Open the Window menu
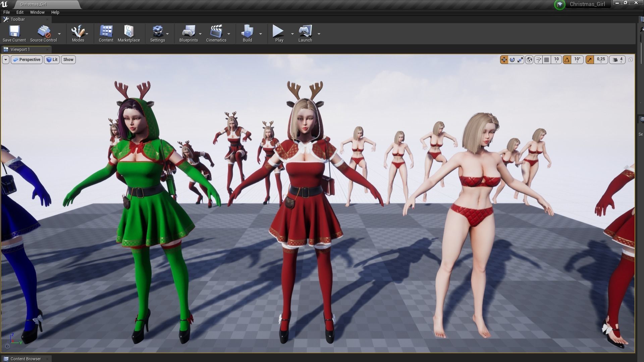The width and height of the screenshot is (644, 362). (x=37, y=12)
